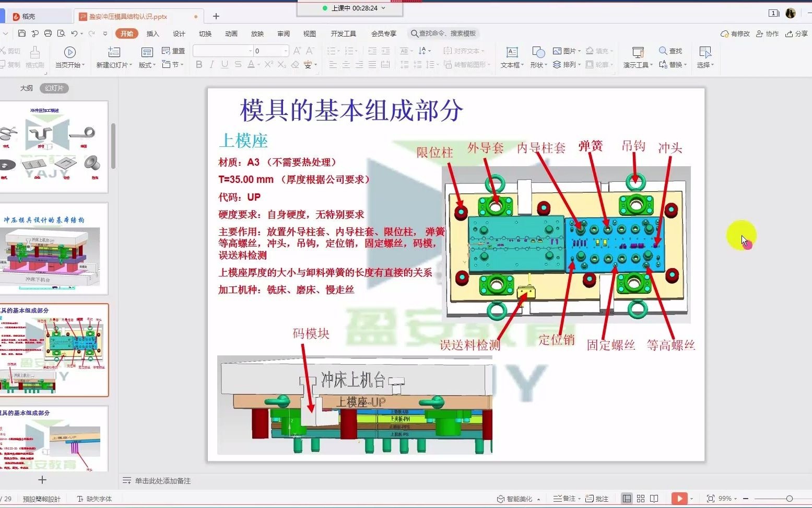The width and height of the screenshot is (812, 508).
Task: Expand the Section (节) dropdown
Action: pyautogui.click(x=172, y=64)
